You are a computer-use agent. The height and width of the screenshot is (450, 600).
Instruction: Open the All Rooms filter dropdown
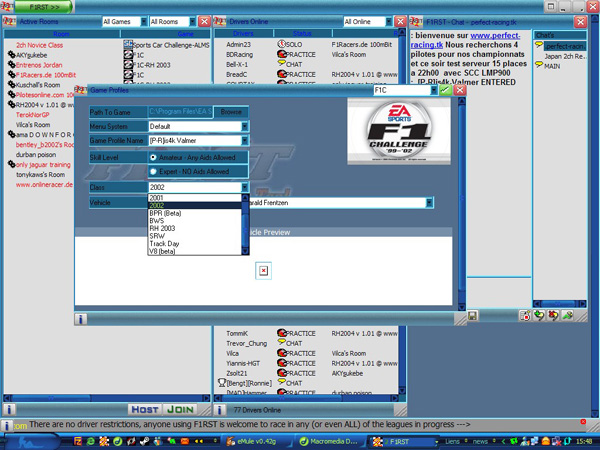coord(192,21)
